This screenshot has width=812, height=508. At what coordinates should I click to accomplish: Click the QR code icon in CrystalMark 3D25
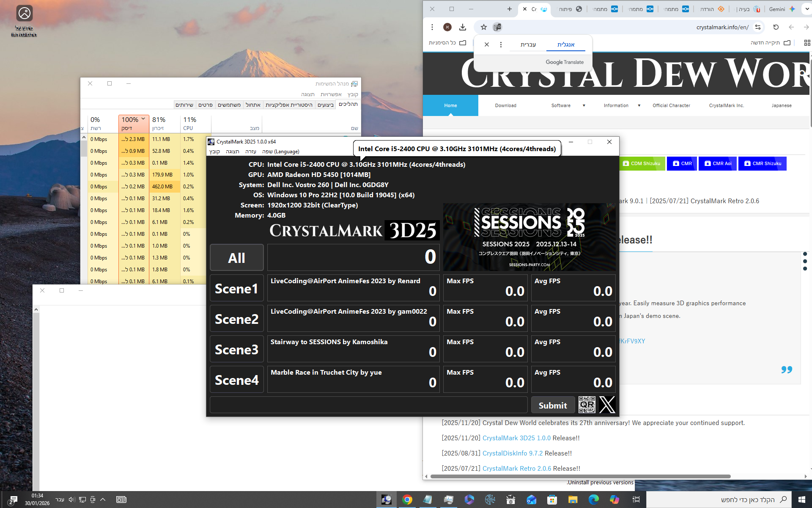tap(586, 405)
